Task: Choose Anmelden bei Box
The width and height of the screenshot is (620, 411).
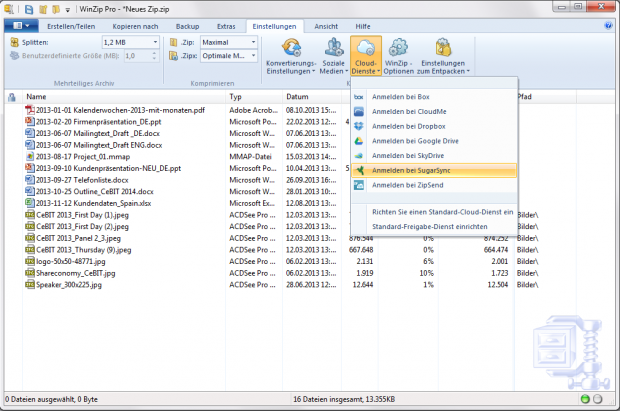Action: [434, 97]
